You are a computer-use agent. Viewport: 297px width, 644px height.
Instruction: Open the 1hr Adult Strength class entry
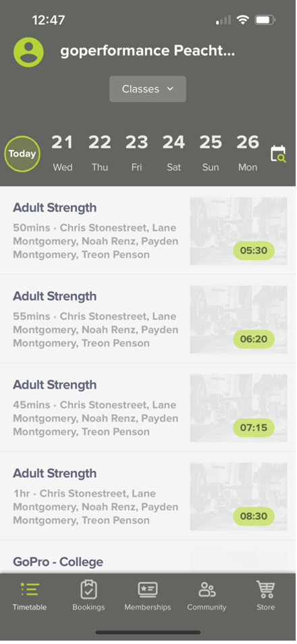(x=148, y=496)
